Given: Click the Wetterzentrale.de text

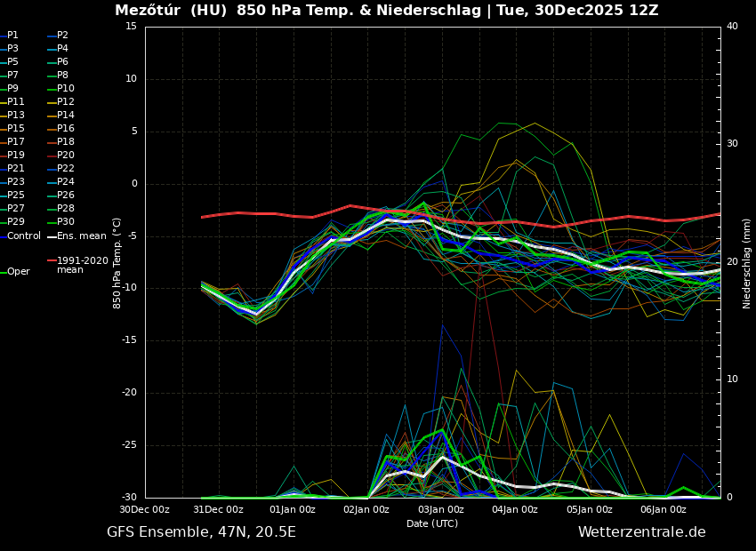Looking at the screenshot, I should 641,532.
